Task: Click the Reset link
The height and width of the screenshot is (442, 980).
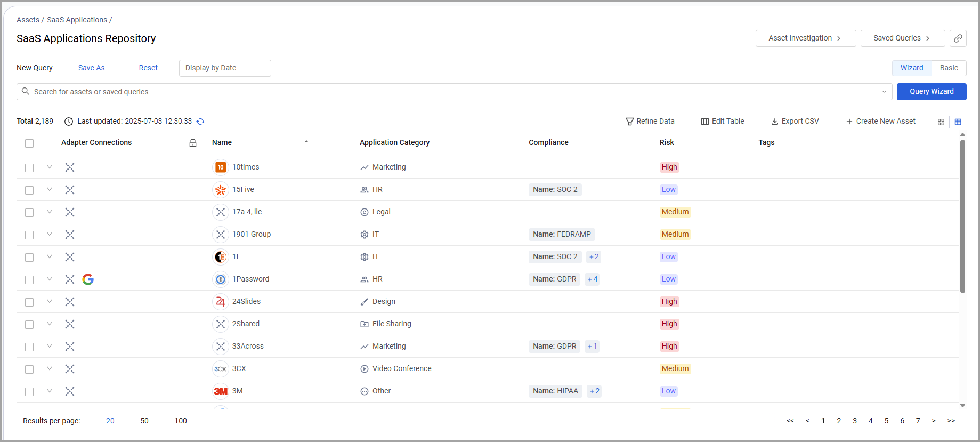Action: [x=148, y=68]
